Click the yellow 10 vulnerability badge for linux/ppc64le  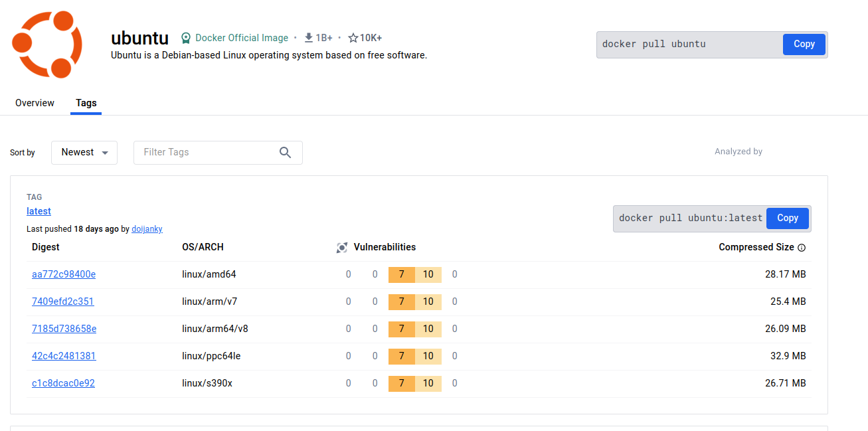tap(428, 356)
